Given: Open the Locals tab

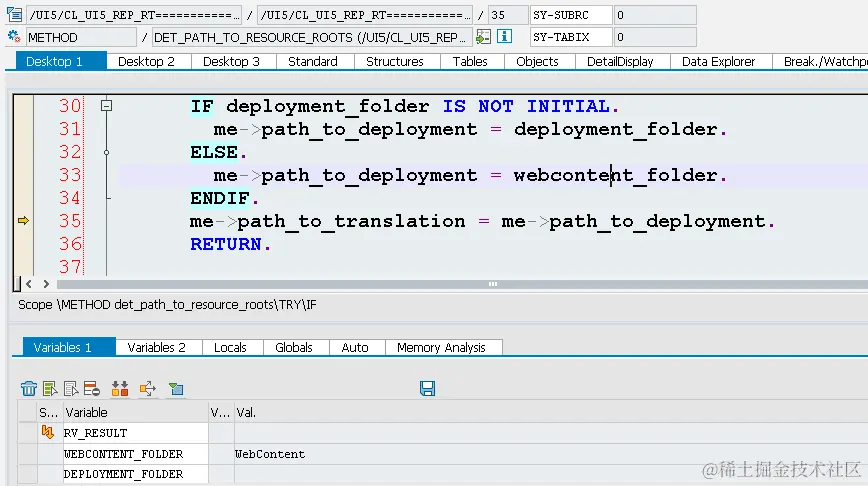Looking at the screenshot, I should [x=230, y=348].
